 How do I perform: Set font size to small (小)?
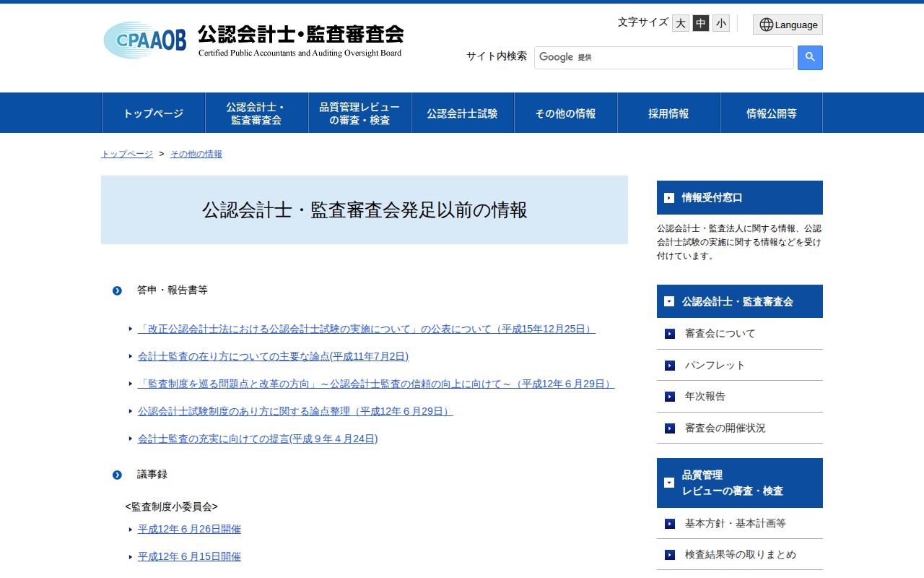[x=721, y=23]
